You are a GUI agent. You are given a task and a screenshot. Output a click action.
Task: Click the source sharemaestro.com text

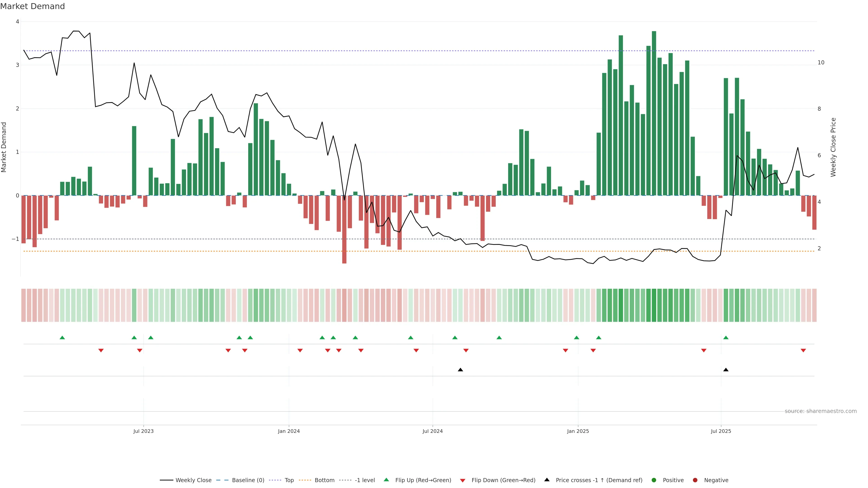click(821, 411)
